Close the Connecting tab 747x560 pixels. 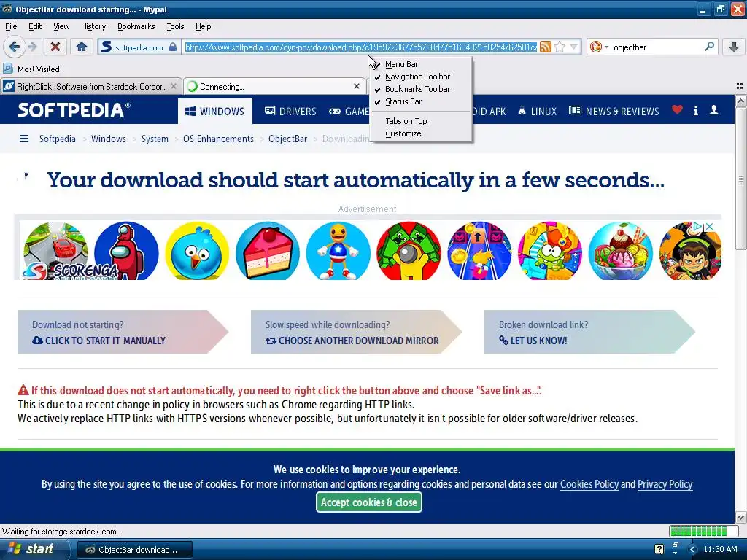point(357,86)
